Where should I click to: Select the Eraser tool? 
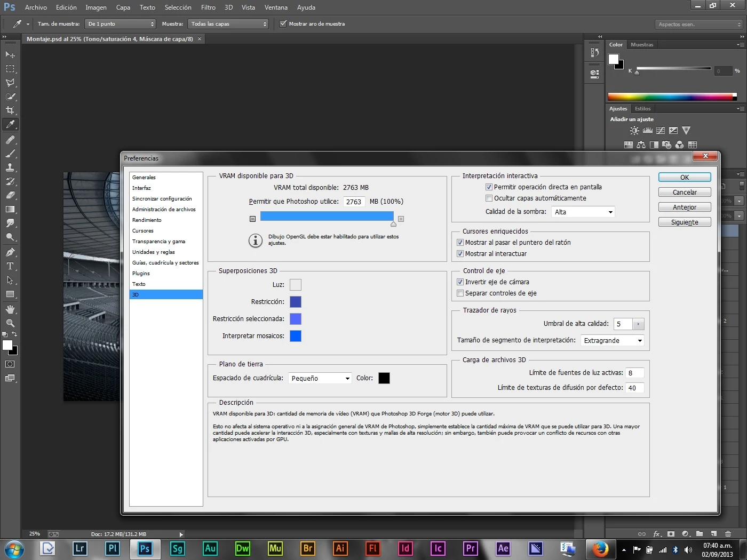pos(10,195)
